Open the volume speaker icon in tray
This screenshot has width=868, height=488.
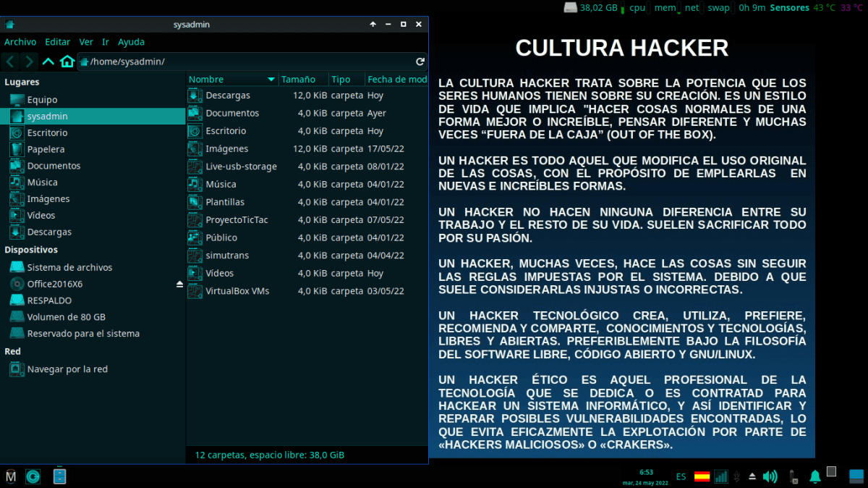click(770, 476)
